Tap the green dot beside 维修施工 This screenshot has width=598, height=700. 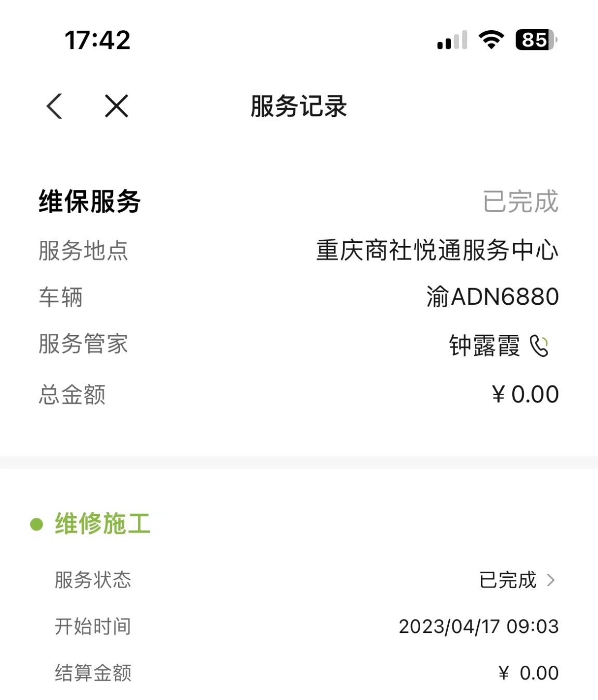click(x=36, y=524)
